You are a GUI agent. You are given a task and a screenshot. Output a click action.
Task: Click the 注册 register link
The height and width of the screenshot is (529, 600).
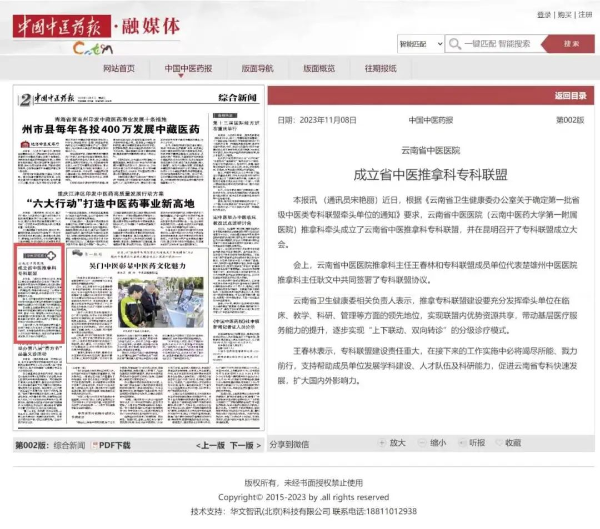pyautogui.click(x=584, y=14)
